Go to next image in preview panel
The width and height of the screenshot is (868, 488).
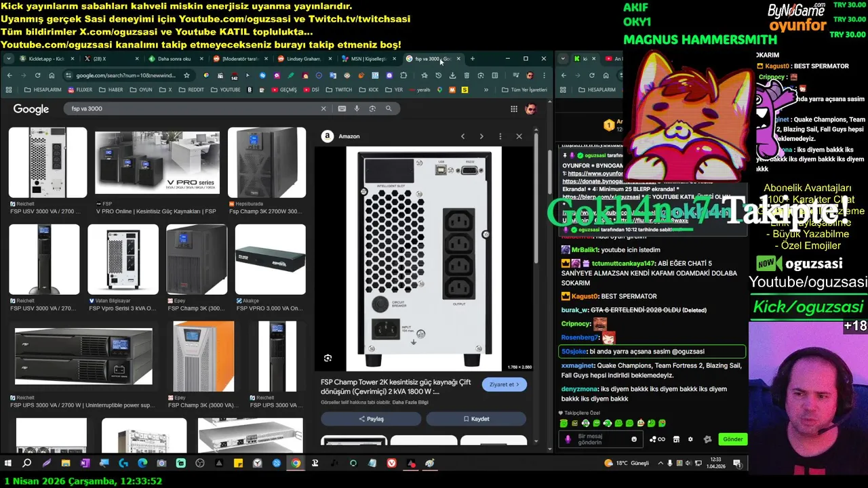point(481,136)
